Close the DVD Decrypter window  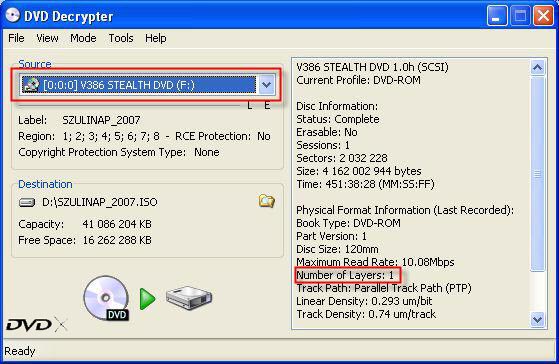pos(543,16)
